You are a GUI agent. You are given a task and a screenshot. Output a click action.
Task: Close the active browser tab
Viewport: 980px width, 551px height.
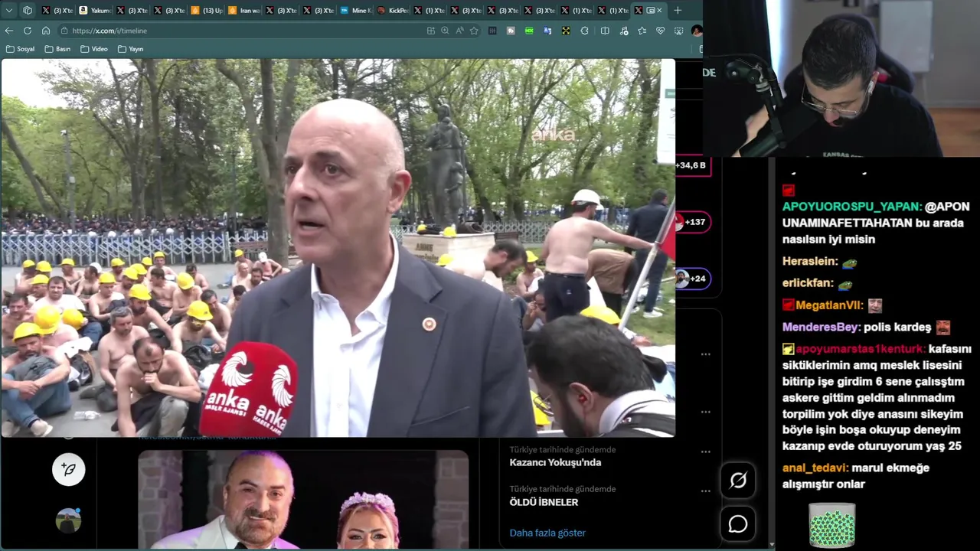[659, 11]
